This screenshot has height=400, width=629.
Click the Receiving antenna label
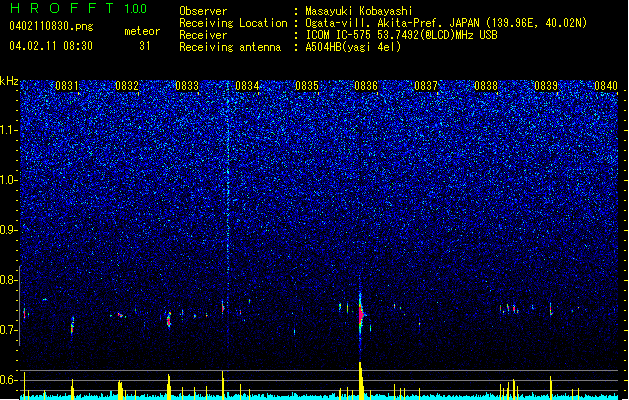point(230,47)
